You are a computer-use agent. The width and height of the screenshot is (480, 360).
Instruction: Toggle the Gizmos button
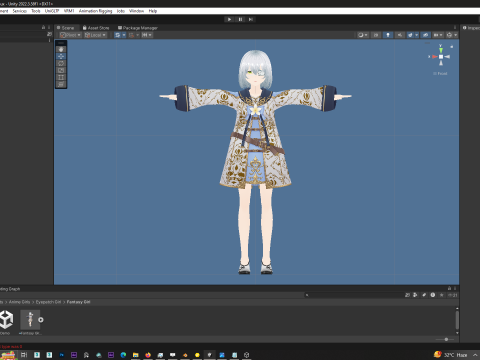tap(449, 35)
